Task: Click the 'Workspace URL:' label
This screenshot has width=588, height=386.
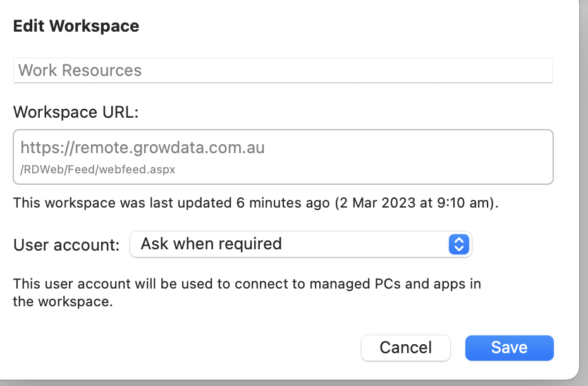Action: tap(76, 112)
